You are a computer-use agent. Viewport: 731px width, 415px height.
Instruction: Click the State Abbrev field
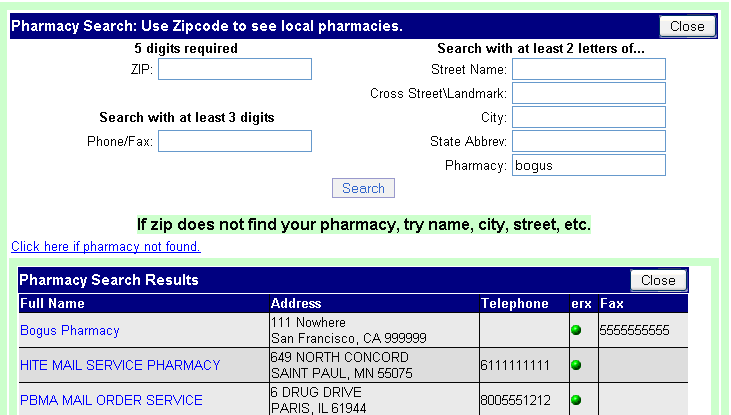(x=589, y=141)
